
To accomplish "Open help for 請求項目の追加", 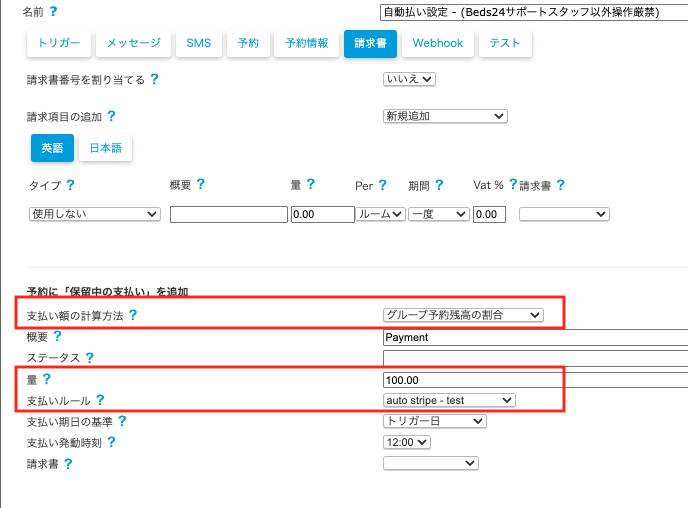I will coord(111,116).
